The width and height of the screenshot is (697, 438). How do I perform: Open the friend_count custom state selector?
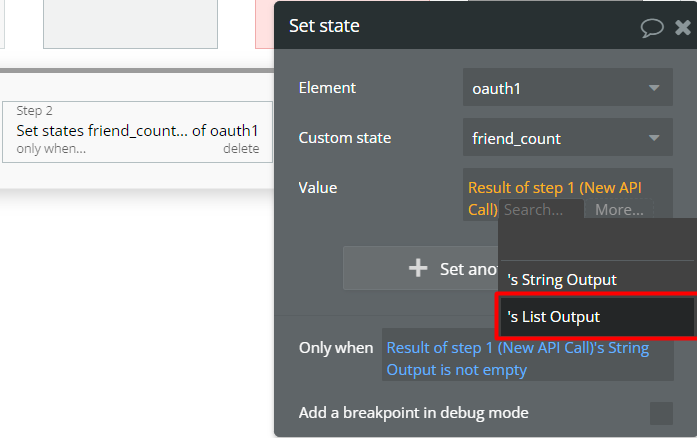coord(568,137)
